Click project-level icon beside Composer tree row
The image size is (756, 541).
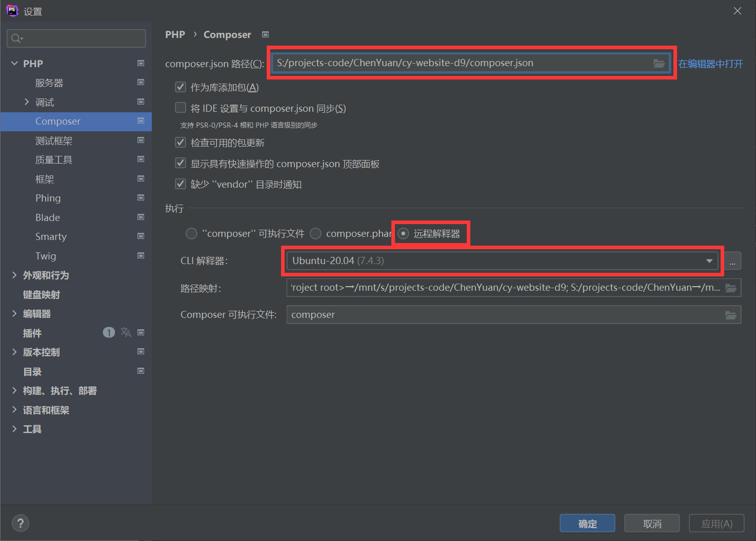tap(141, 121)
